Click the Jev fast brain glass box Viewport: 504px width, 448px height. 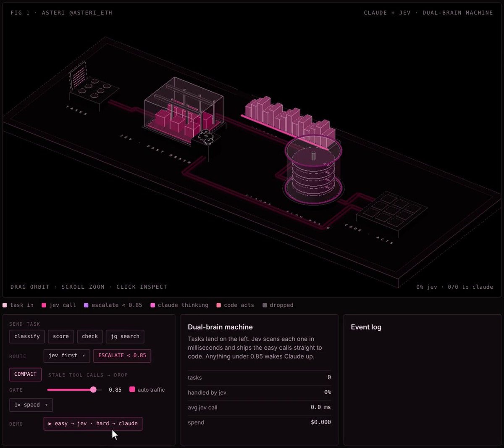pyautogui.click(x=183, y=109)
